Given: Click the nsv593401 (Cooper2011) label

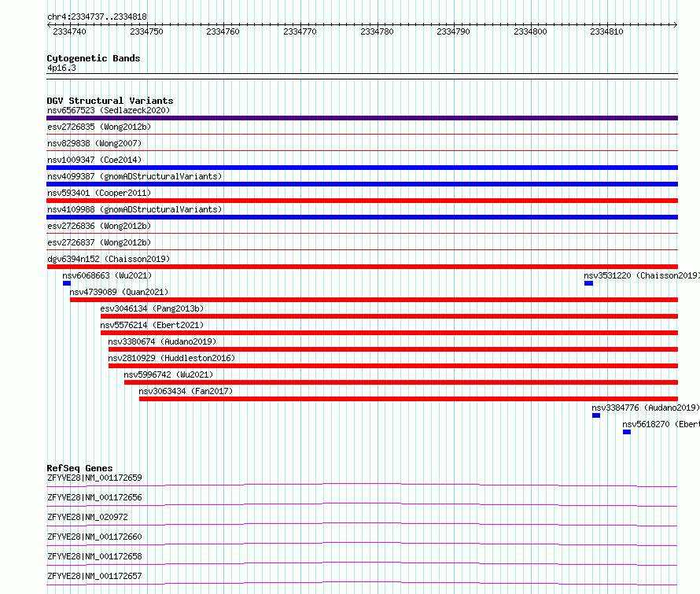Looking at the screenshot, I should point(99,193).
